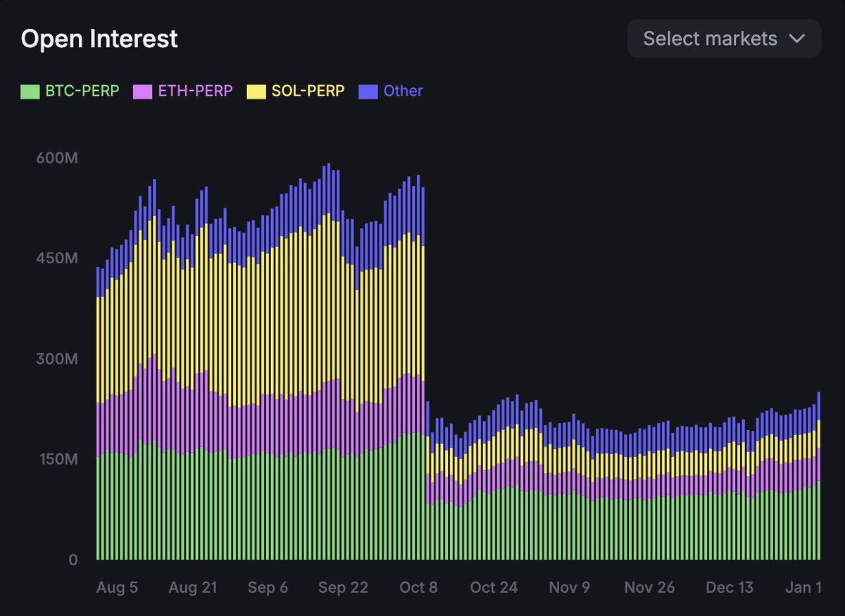The image size is (845, 616).
Task: Open the Select markets dropdown
Action: 724,39
